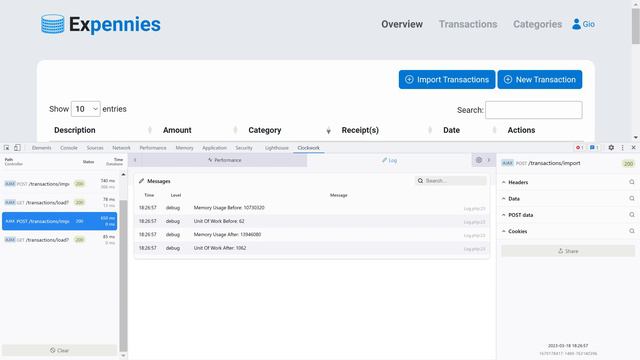The width and height of the screenshot is (640, 360).
Task: Switch to Clockwork's Log section tab
Action: (389, 160)
